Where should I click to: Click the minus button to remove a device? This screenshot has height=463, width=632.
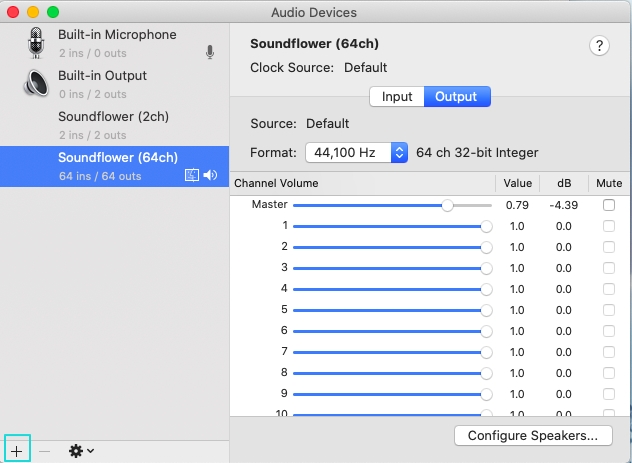click(x=44, y=451)
